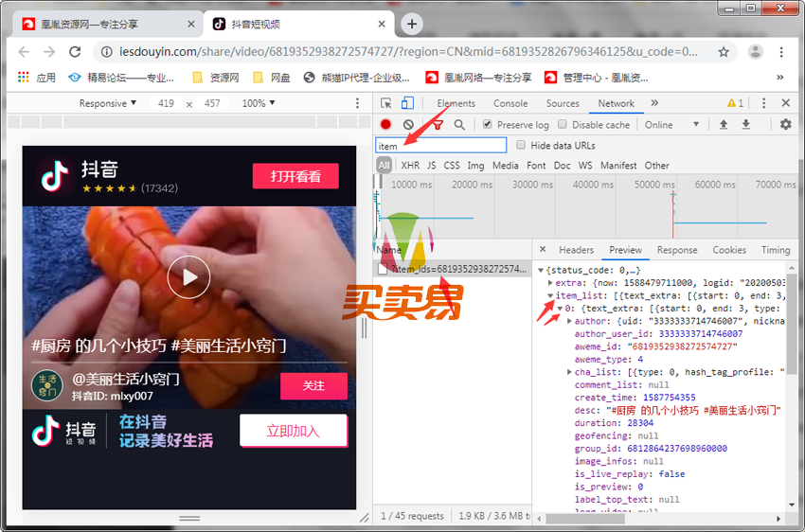Open the 应用 apps shortcut

[x=36, y=78]
